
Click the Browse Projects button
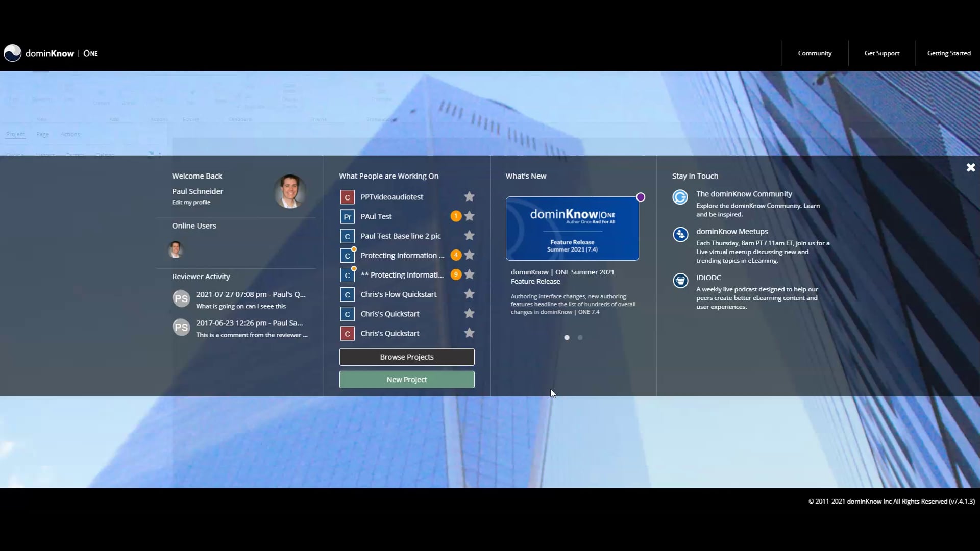(x=407, y=357)
